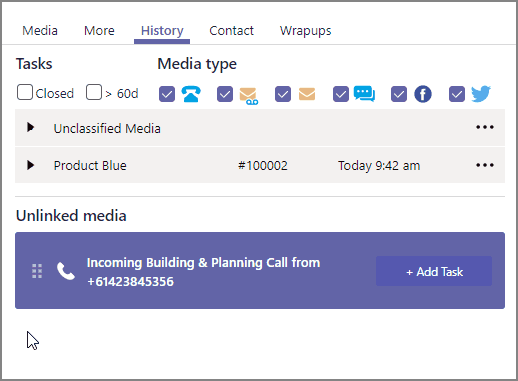Expand the Unclassified Media row
518x381 pixels.
31,127
